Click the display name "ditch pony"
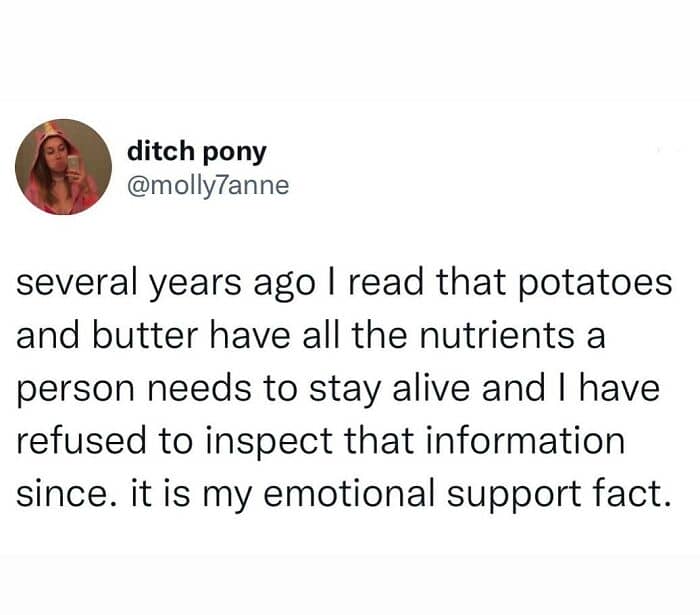The image size is (700, 615). 197,151
